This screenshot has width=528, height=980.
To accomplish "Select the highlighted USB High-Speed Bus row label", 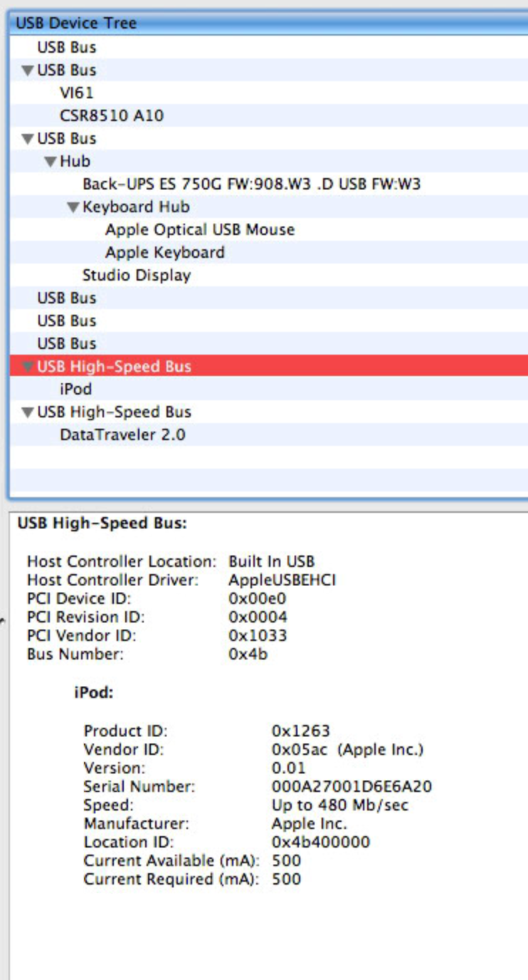I will [114, 366].
